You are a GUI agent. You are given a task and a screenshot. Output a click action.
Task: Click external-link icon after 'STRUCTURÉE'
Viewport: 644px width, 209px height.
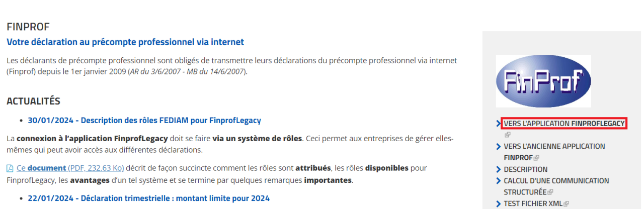550,192
